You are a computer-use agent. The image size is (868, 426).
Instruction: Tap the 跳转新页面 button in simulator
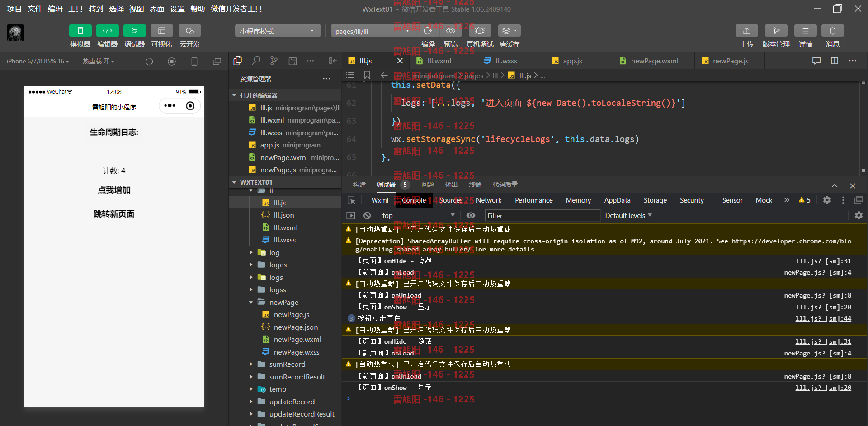(x=114, y=214)
